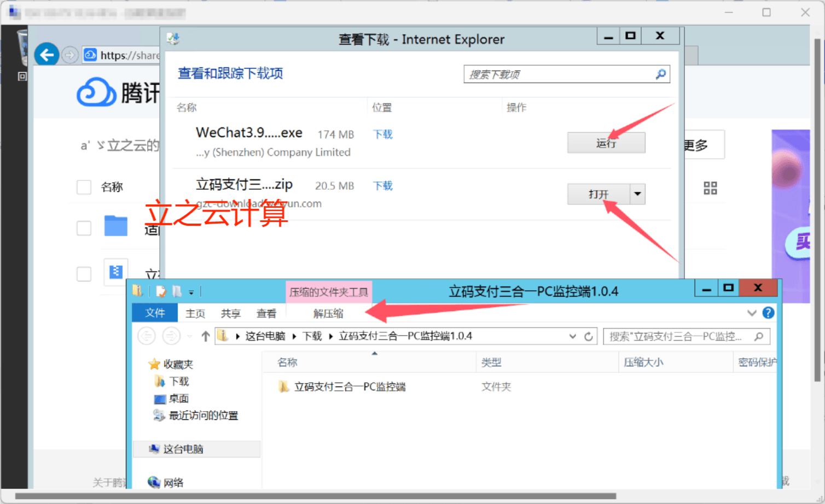Switch to grid view icon on cloud page

(710, 189)
